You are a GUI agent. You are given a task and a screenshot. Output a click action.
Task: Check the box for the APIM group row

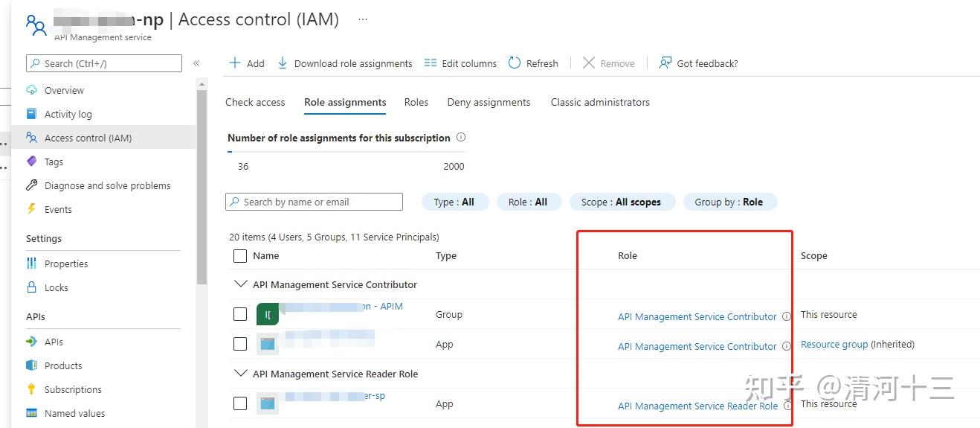(240, 314)
